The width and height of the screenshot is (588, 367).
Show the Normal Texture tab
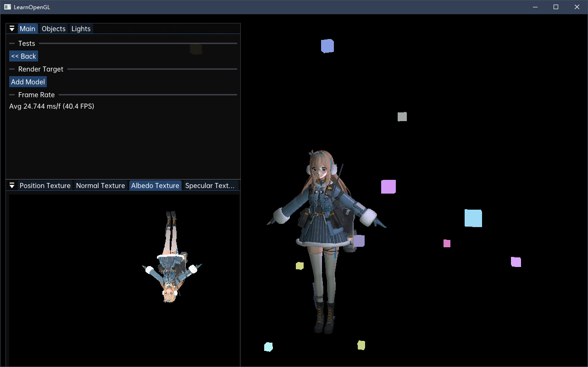click(x=100, y=185)
